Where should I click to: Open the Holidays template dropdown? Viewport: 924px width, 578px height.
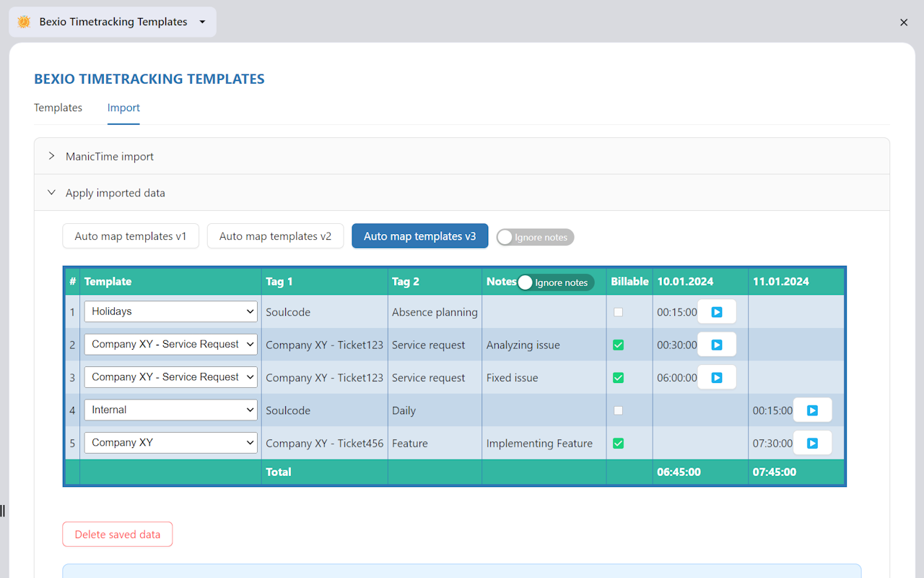tap(171, 311)
